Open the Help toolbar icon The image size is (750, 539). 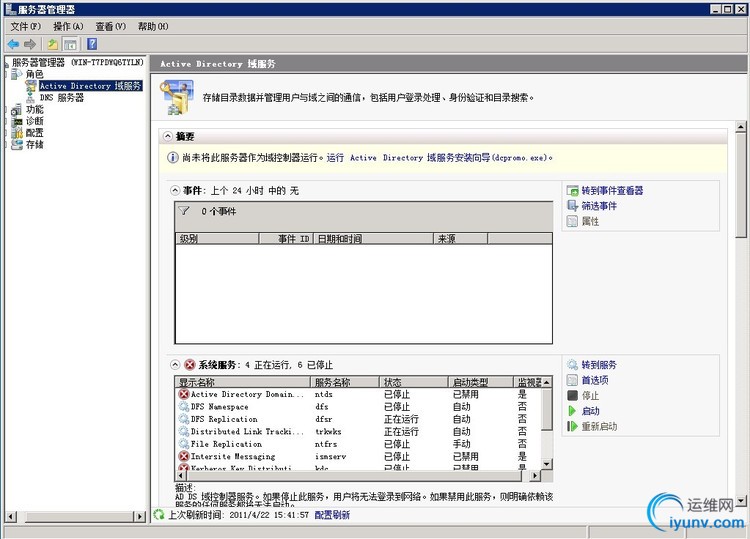(92, 44)
